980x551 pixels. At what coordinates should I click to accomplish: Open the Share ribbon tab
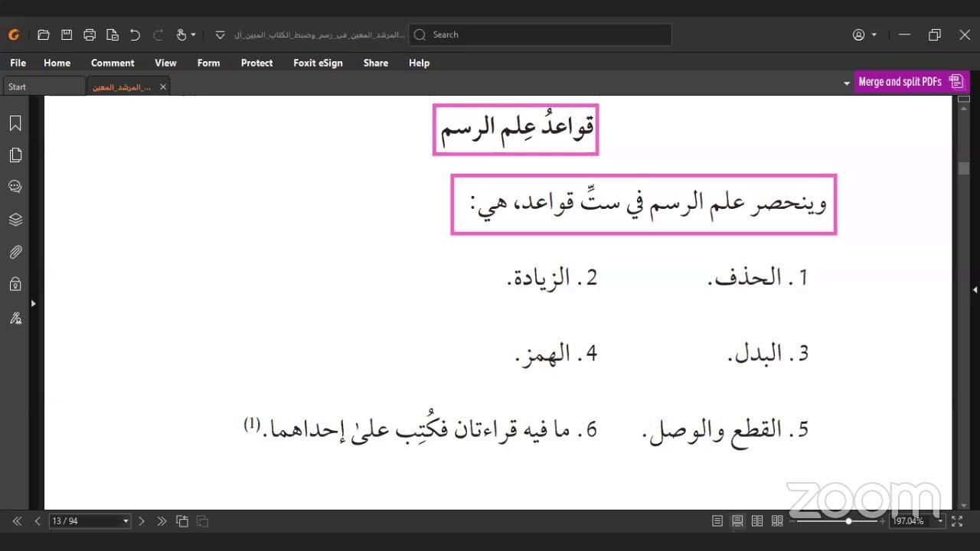pyautogui.click(x=375, y=63)
